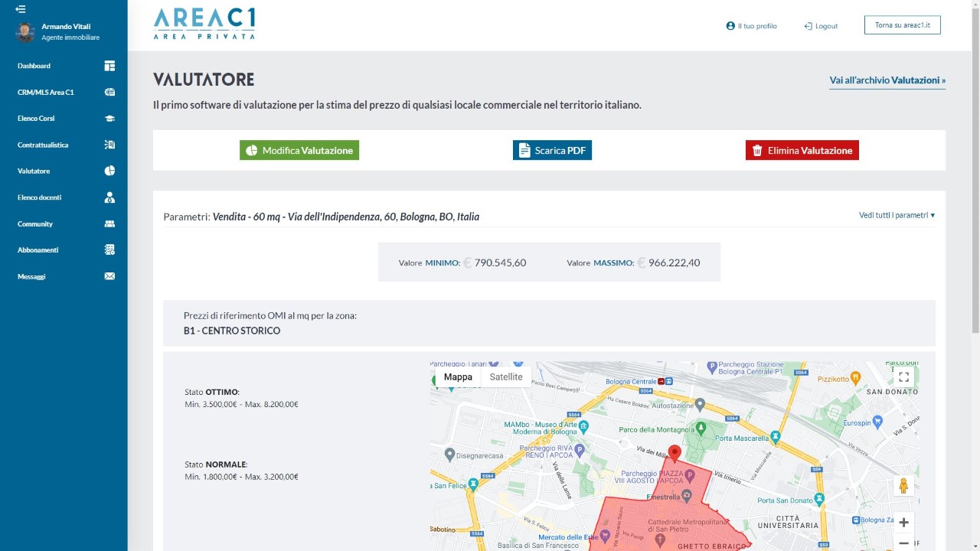The height and width of the screenshot is (551, 980).
Task: Switch map to Satellite view
Action: pyautogui.click(x=506, y=377)
